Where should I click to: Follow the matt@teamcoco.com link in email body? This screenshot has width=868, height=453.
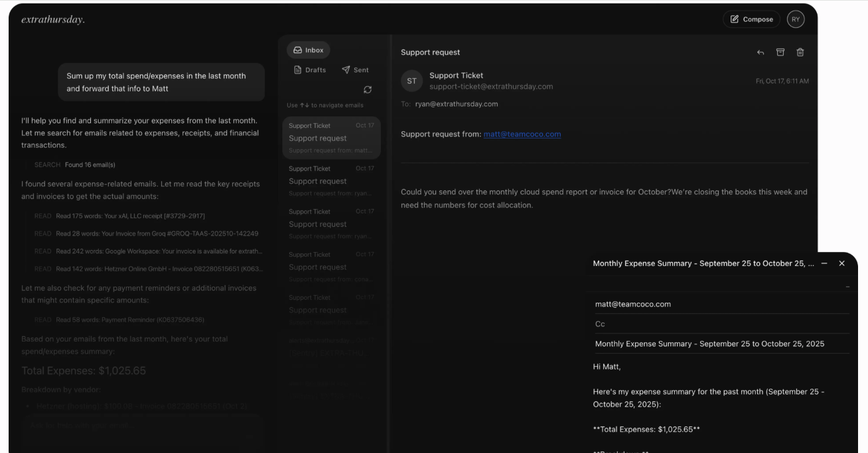pyautogui.click(x=522, y=134)
